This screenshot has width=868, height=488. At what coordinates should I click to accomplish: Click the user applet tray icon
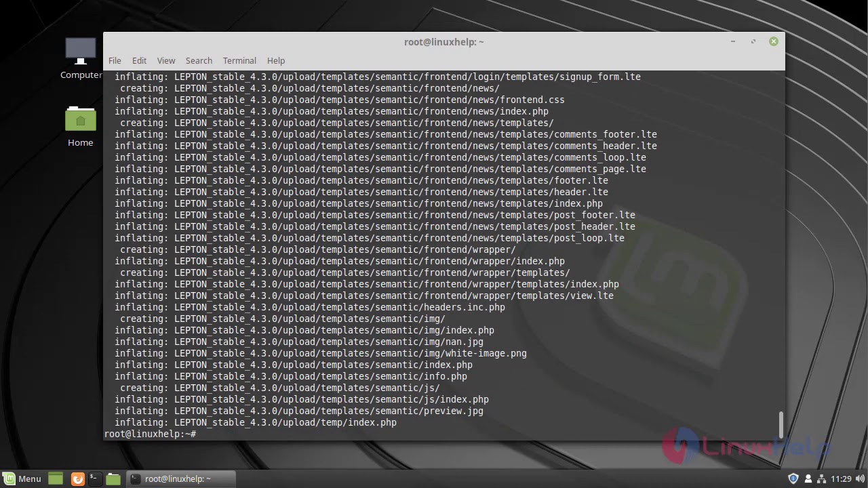tap(808, 479)
